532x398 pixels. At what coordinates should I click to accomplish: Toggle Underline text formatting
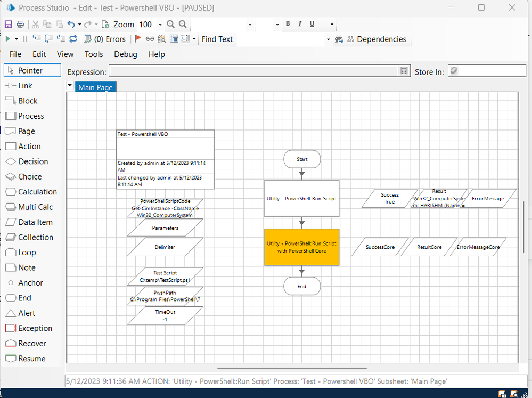pos(312,24)
